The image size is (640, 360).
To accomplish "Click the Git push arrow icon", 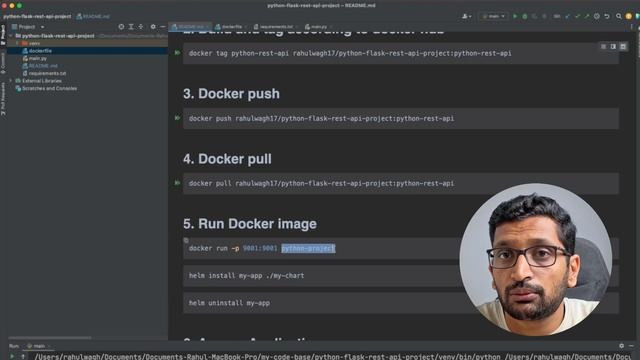I will pyautogui.click(x=587, y=16).
